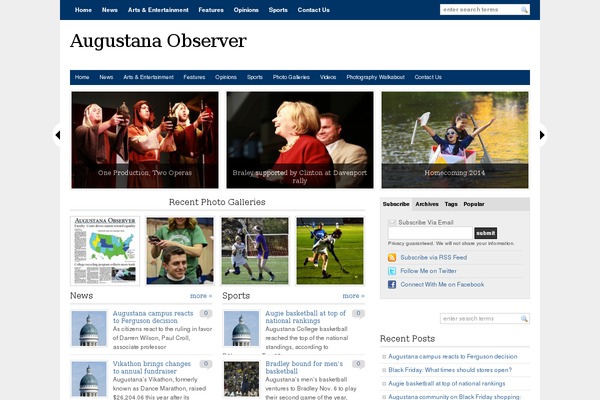This screenshot has height=400, width=600.
Task: Click the dome thumbnail beside Vikathon article
Action: [89, 379]
